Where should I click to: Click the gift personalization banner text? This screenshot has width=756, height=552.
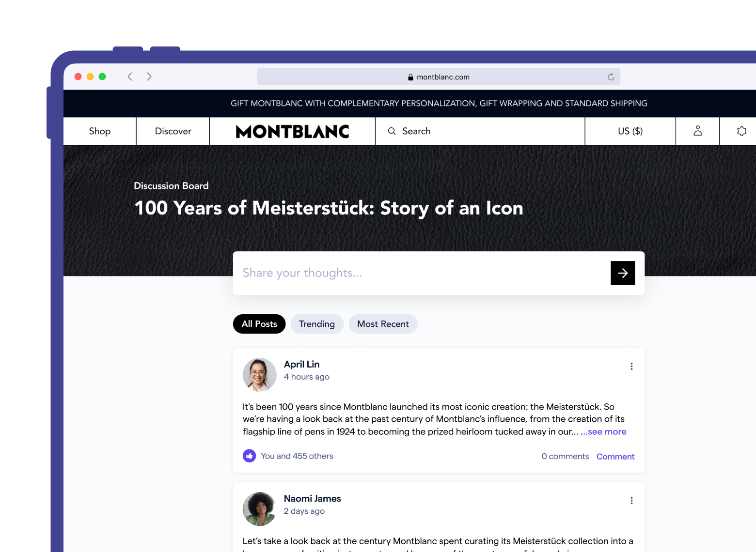point(439,103)
